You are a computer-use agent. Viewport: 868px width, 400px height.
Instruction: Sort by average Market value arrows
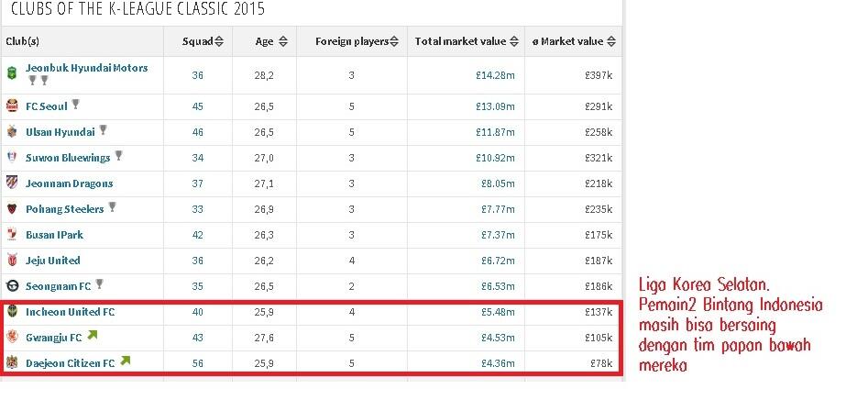pos(610,41)
